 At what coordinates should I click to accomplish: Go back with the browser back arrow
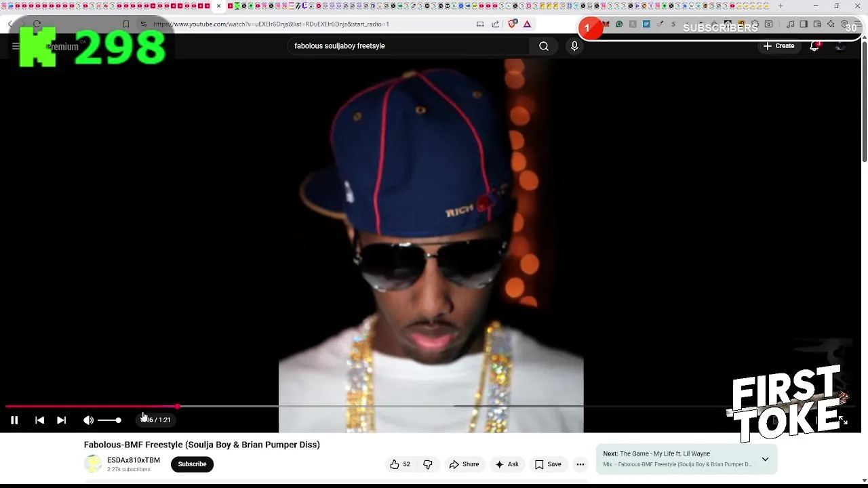click(10, 24)
